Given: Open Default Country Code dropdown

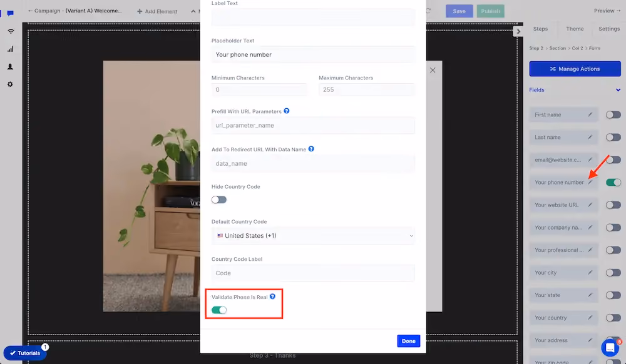Looking at the screenshot, I should pyautogui.click(x=313, y=236).
